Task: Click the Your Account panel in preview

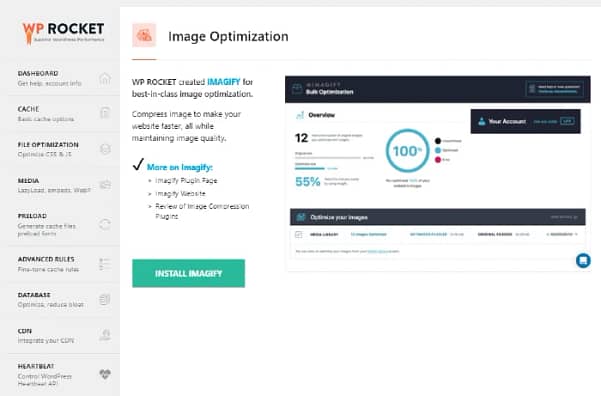Action: pyautogui.click(x=525, y=122)
